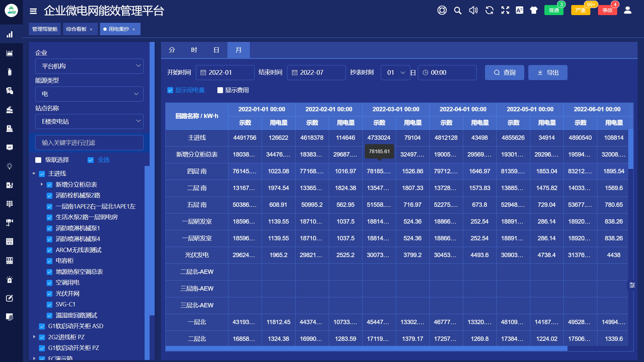Screen dimensions: 644x362
Task: Click the table horizontal scrollbar
Action: [x=366, y=349]
